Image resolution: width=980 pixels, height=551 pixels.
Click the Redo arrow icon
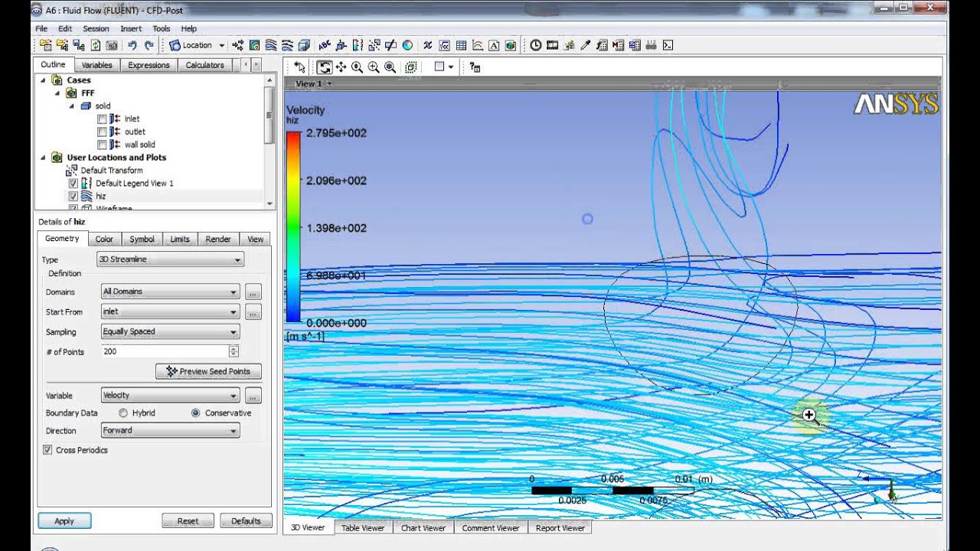[x=149, y=45]
